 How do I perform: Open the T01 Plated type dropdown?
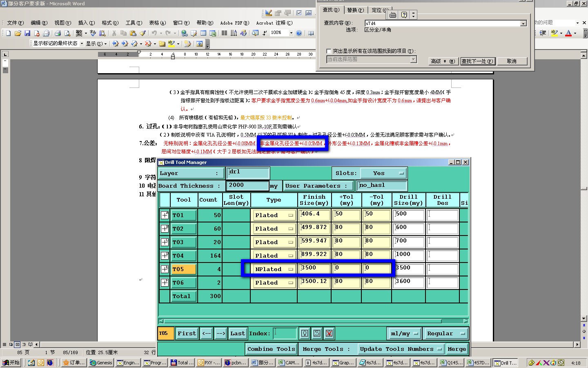[x=274, y=215]
